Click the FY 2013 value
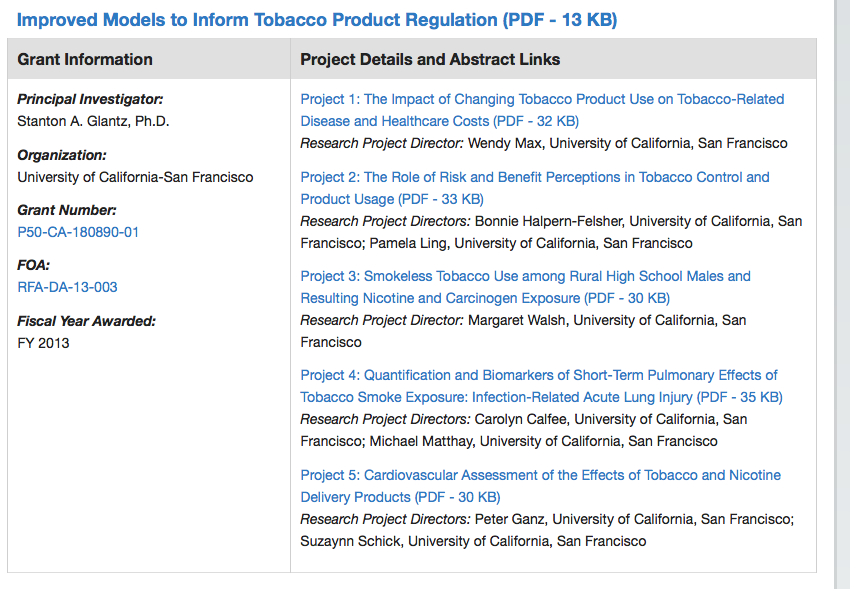850x589 pixels. tap(44, 343)
